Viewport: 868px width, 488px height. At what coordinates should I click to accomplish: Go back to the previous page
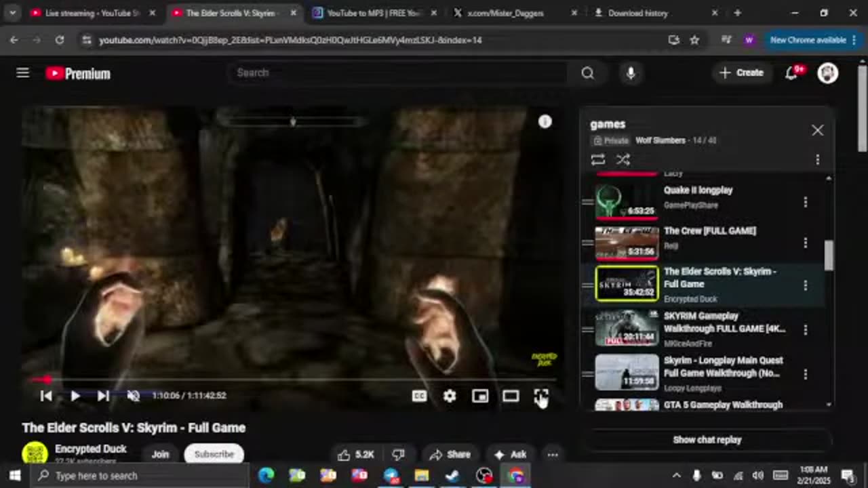pyautogui.click(x=14, y=40)
